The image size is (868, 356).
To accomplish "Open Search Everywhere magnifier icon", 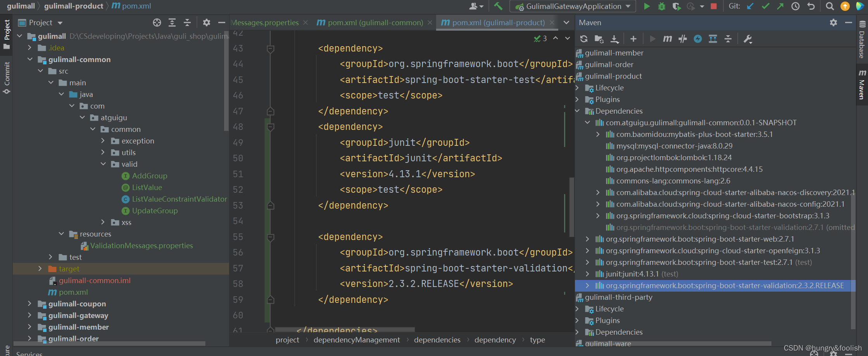I will pos(830,6).
